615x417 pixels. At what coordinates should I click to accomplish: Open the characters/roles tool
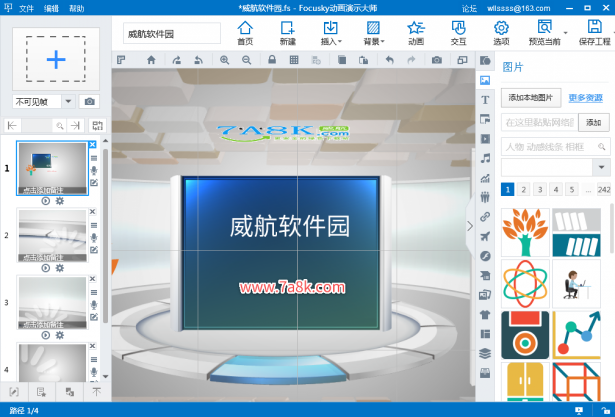pyautogui.click(x=485, y=197)
